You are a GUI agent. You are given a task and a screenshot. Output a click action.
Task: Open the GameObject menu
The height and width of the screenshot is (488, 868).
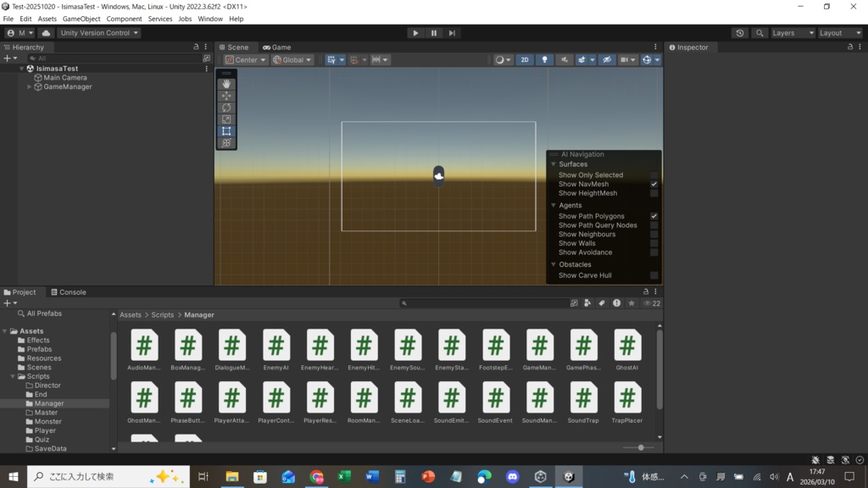click(81, 19)
